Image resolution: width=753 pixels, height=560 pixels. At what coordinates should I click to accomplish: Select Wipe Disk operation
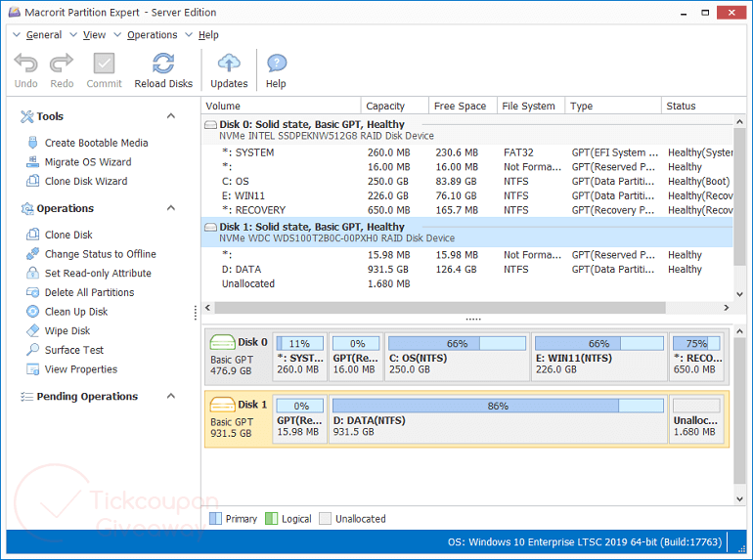pyautogui.click(x=66, y=331)
